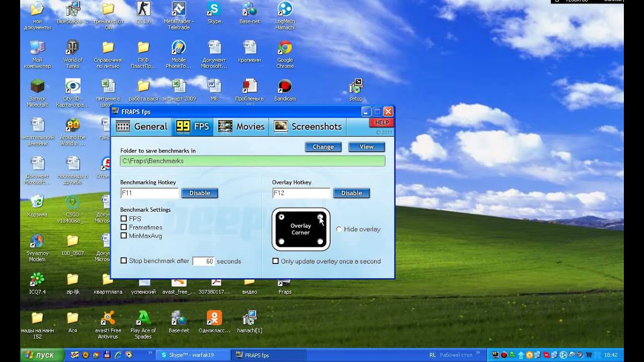Viewport: 644px width, 362px height.
Task: Select the Мой компьютер desktop icon
Action: pyautogui.click(x=37, y=55)
